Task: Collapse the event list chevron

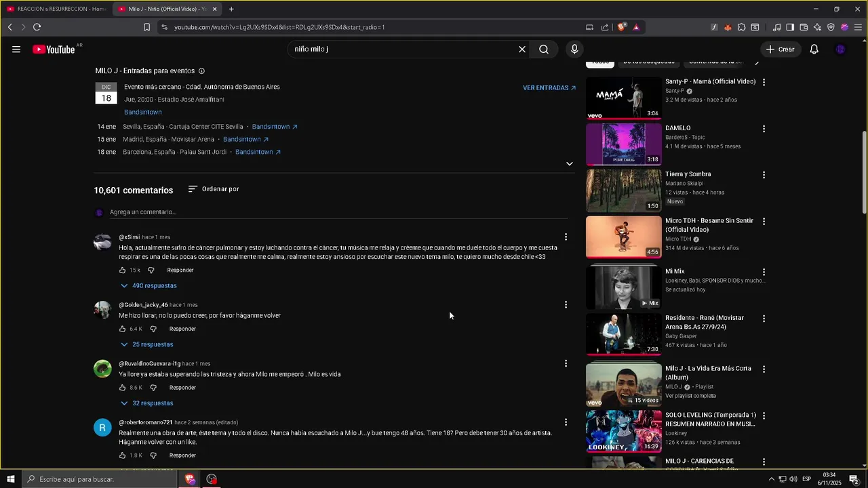Action: [570, 164]
